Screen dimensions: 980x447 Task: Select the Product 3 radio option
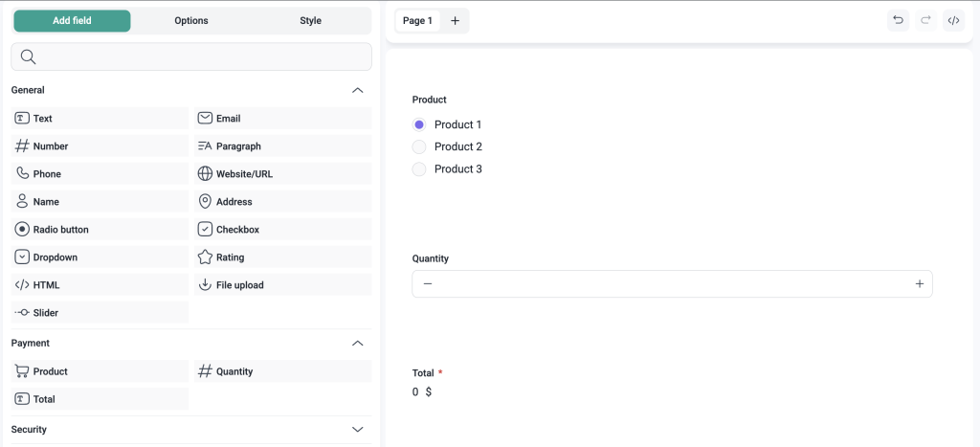click(419, 168)
